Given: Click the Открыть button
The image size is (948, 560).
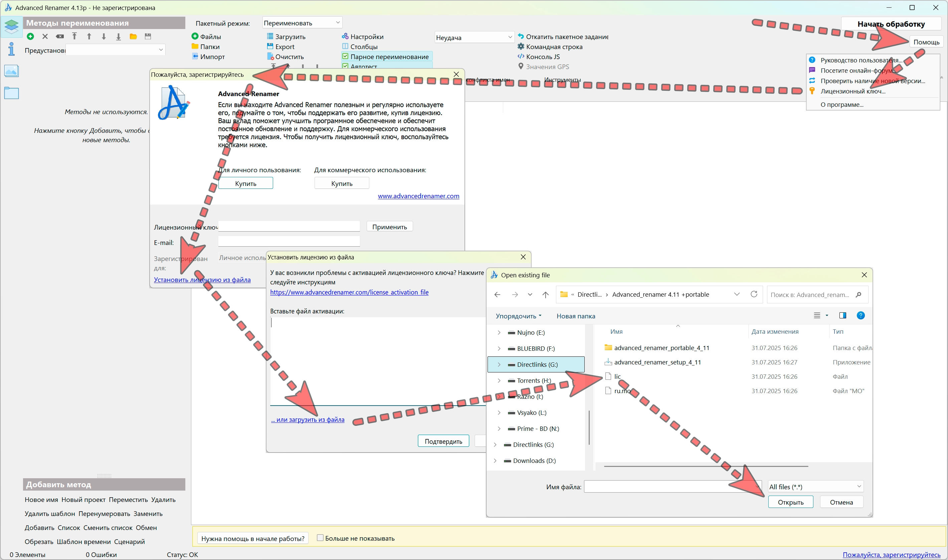Looking at the screenshot, I should pos(790,502).
